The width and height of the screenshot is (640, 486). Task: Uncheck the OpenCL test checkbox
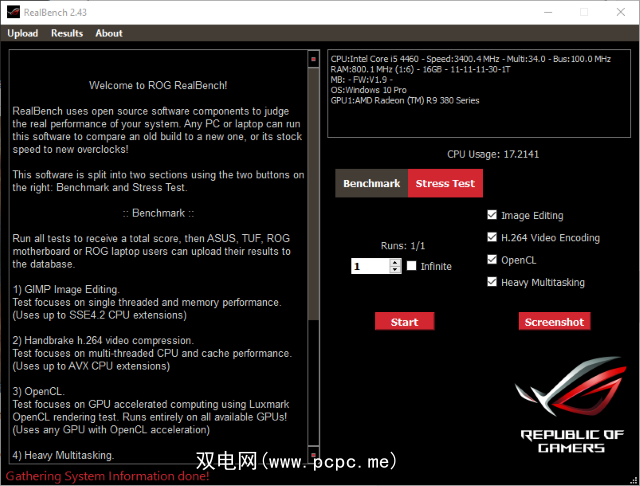[492, 260]
